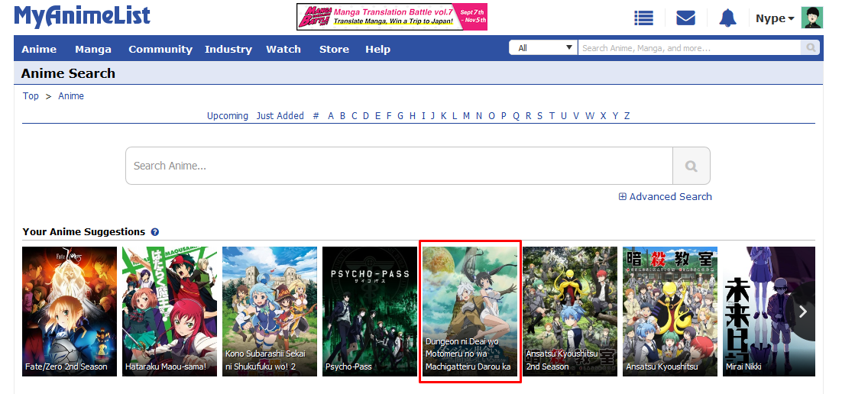Open the Watch menu

283,49
